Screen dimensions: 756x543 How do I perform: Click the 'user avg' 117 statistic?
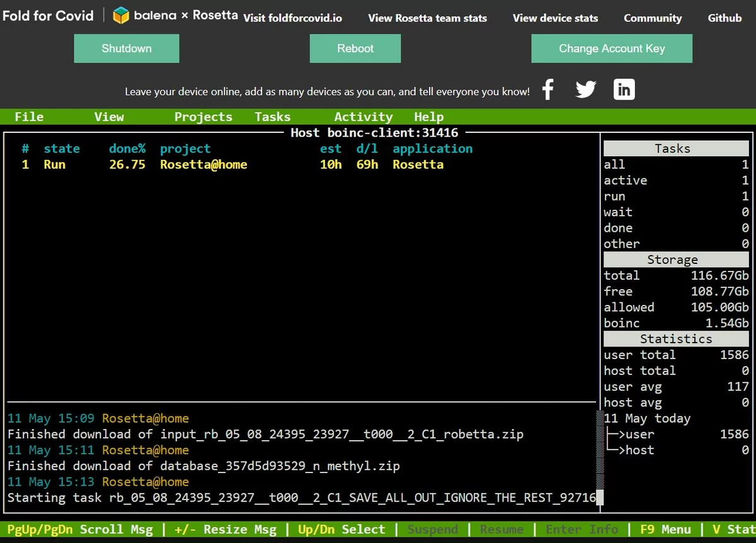(x=676, y=387)
